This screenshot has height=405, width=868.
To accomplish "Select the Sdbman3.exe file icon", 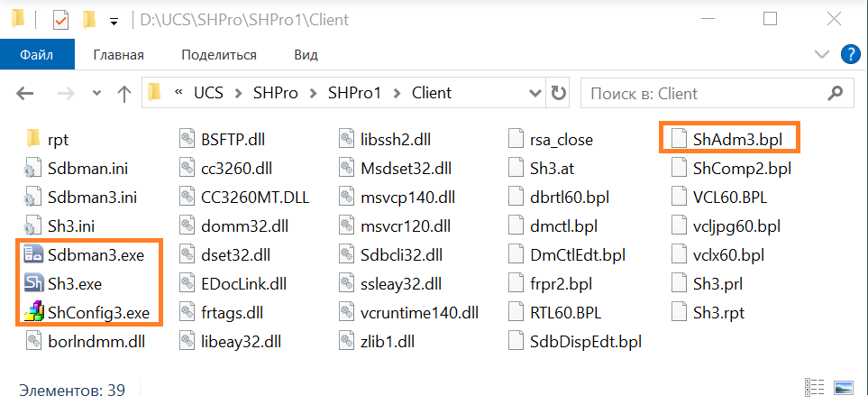I will coord(33,255).
